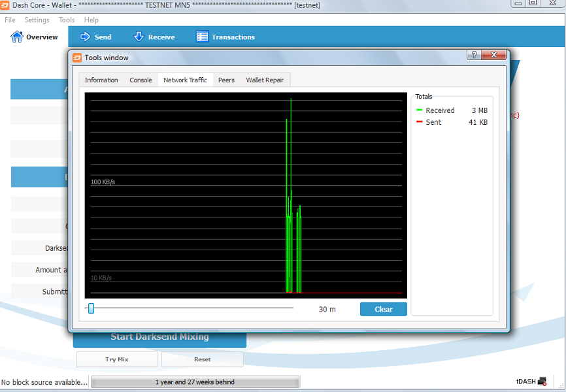Screen dimensions: 566x392
Task: Click the Try Mix button
Action: click(117, 359)
